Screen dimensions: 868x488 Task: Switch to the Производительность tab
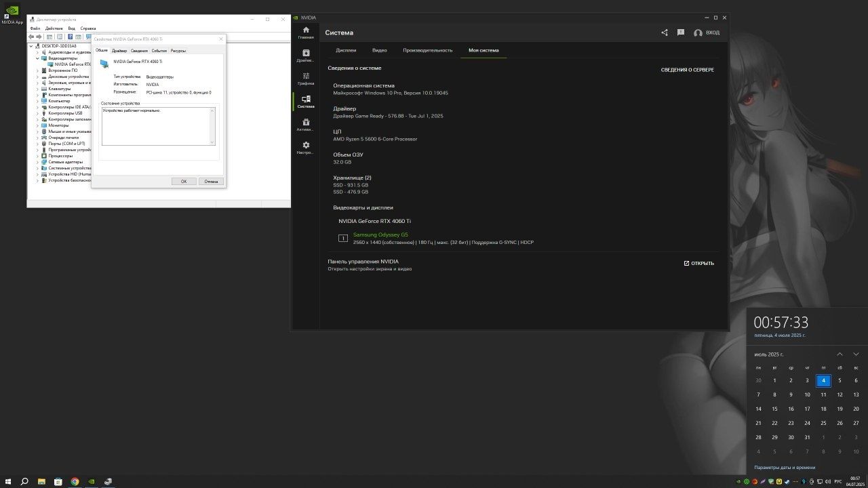click(427, 50)
